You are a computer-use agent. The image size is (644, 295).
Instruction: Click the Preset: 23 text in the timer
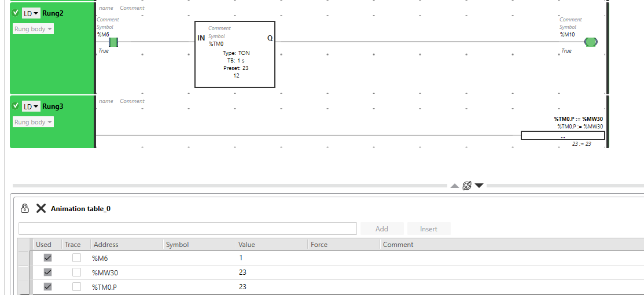(235, 68)
